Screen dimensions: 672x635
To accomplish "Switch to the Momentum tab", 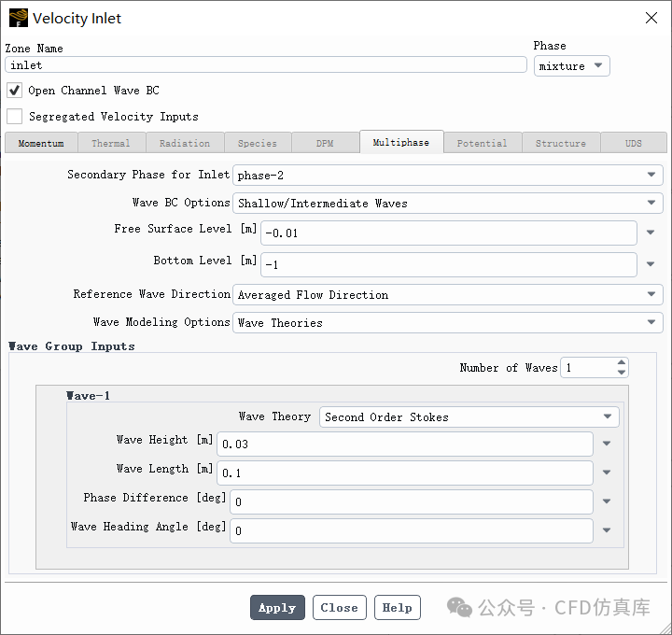I will pyautogui.click(x=41, y=143).
